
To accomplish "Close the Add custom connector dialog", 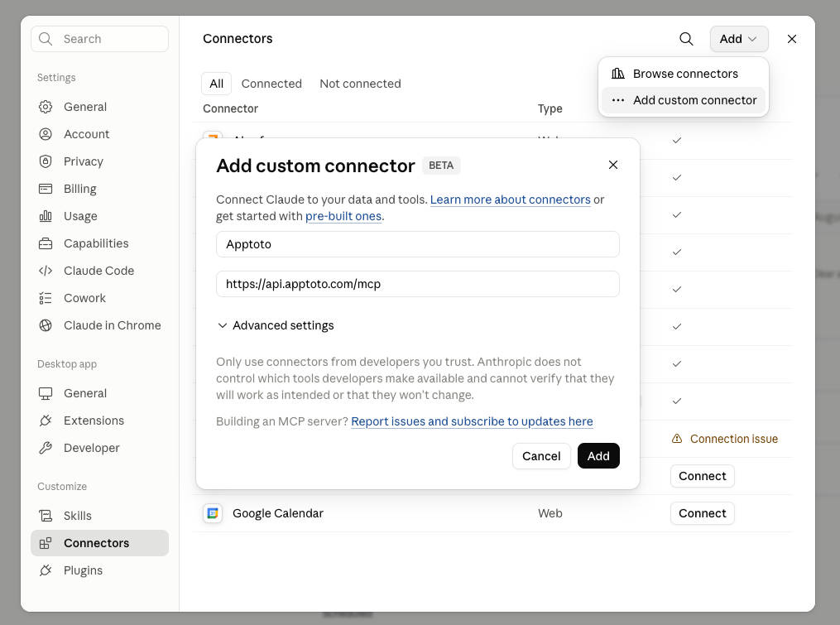I will pyautogui.click(x=613, y=165).
